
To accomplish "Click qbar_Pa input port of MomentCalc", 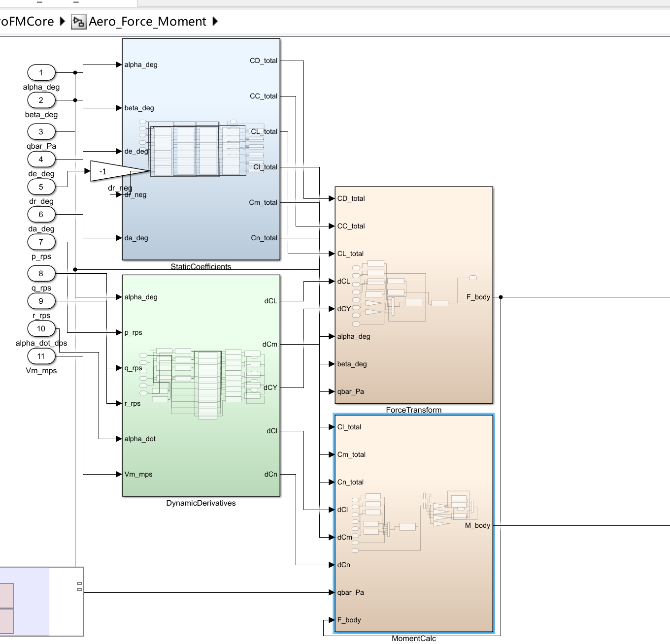I will (x=350, y=593).
